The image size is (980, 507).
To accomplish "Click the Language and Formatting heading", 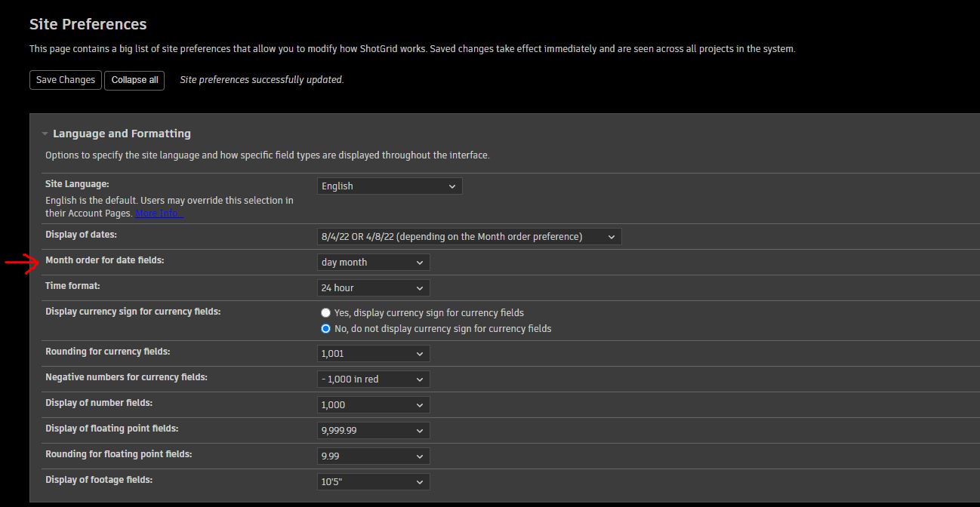I will pyautogui.click(x=122, y=134).
